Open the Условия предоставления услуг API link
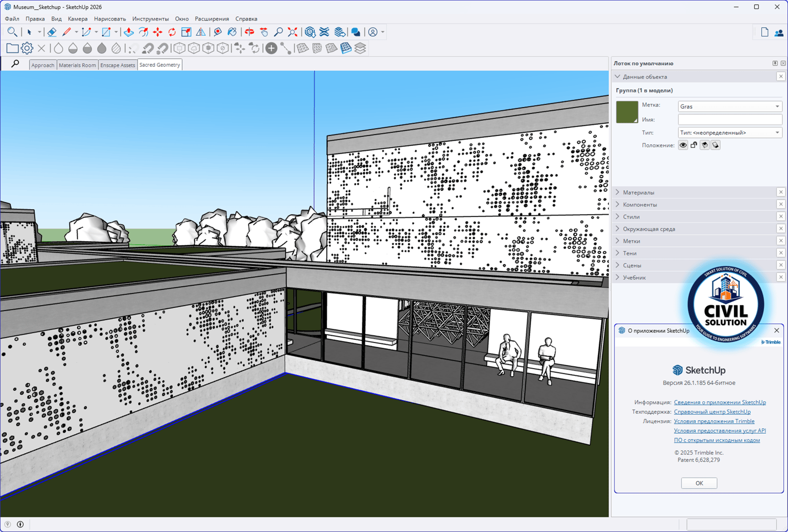 click(720, 431)
